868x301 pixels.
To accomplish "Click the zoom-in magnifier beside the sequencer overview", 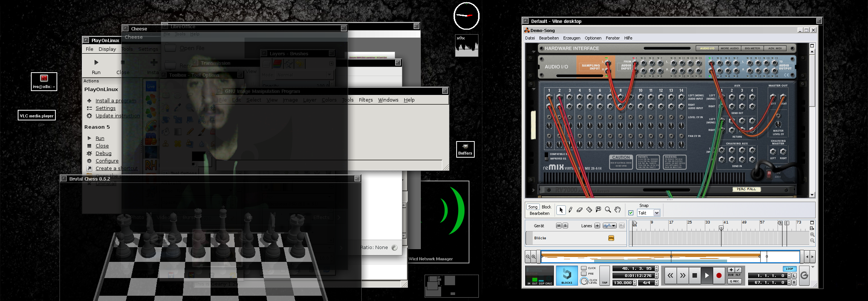I will click(x=533, y=257).
